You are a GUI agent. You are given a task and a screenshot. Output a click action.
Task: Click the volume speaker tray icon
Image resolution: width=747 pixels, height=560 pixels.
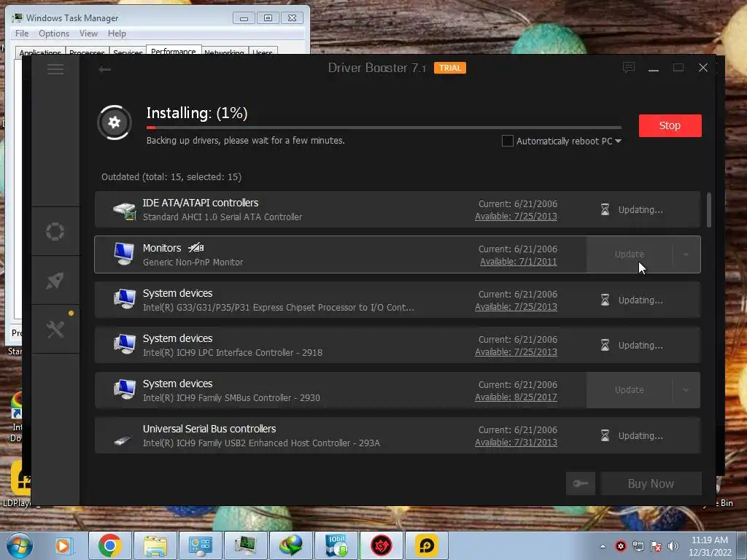(673, 546)
